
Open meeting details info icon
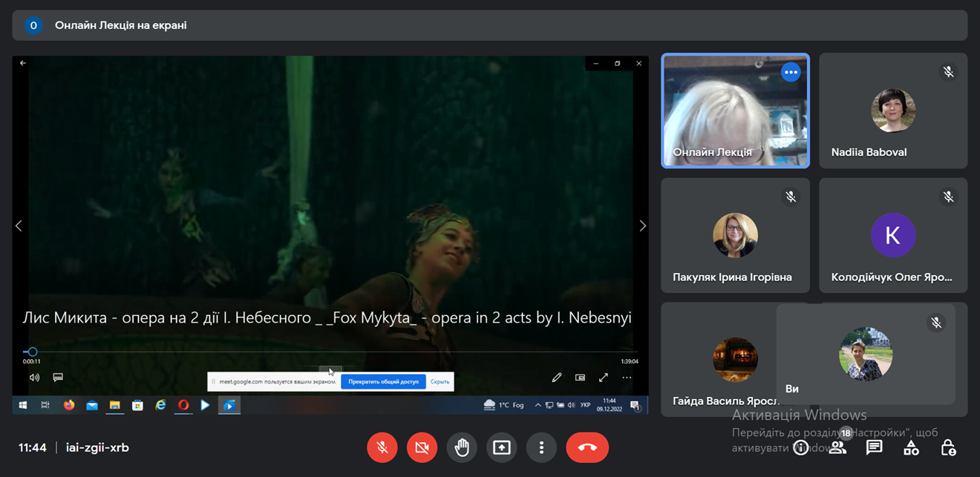click(800, 447)
